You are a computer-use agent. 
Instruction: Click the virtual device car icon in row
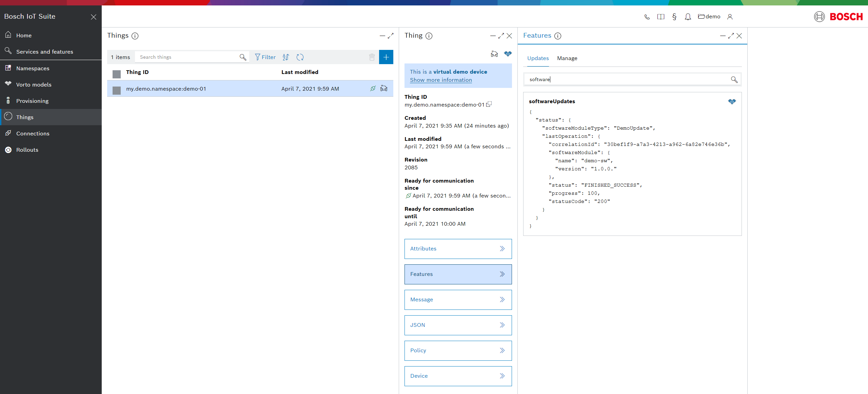384,89
